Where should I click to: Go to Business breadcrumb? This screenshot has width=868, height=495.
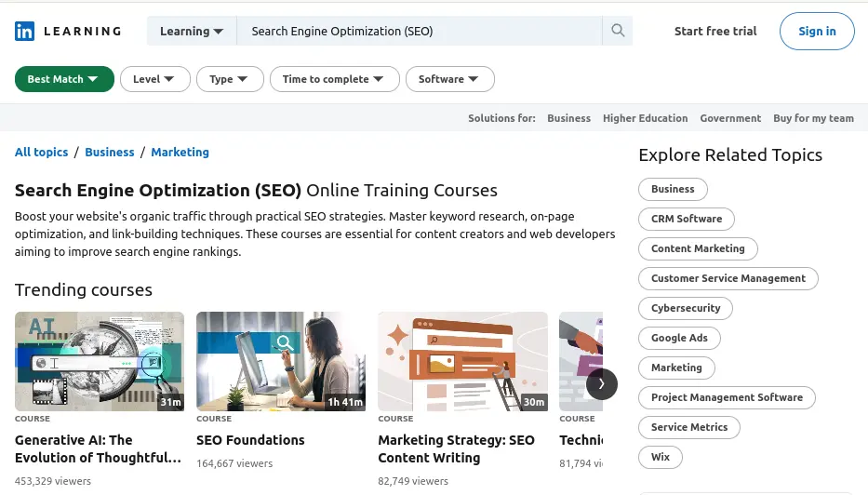coord(110,153)
